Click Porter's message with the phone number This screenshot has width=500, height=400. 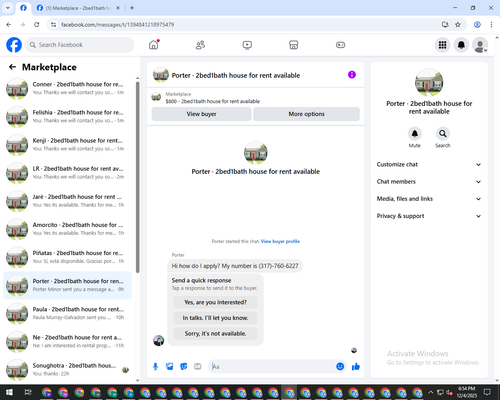tap(235, 266)
